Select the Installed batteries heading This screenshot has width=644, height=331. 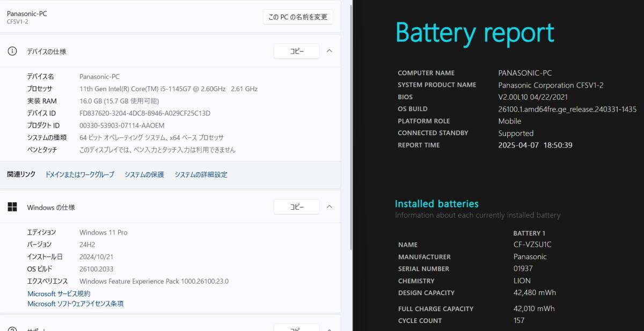(437, 204)
